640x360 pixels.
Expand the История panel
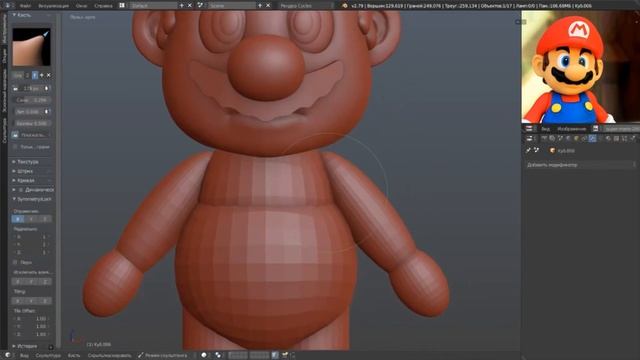point(27,346)
